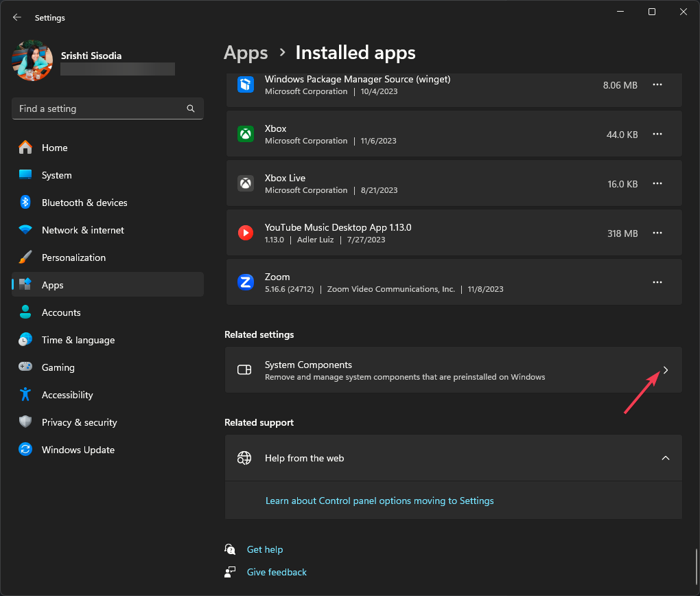Screen dimensions: 700x596
Task: Click the Accounts person icon
Action: pos(25,312)
